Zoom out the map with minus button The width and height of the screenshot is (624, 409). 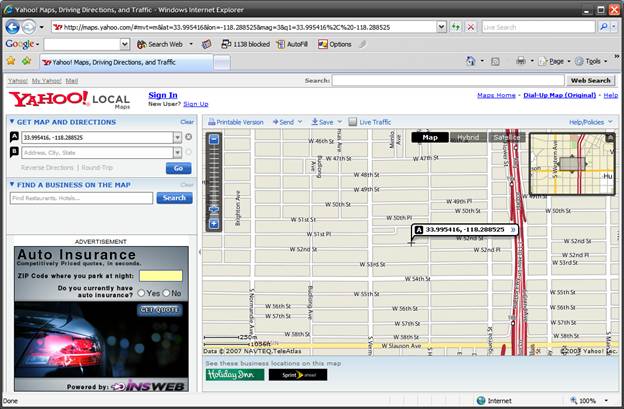pyautogui.click(x=214, y=139)
